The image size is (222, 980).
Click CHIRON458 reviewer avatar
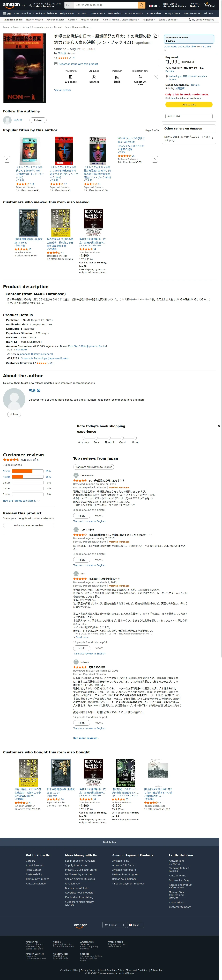[x=76, y=475]
